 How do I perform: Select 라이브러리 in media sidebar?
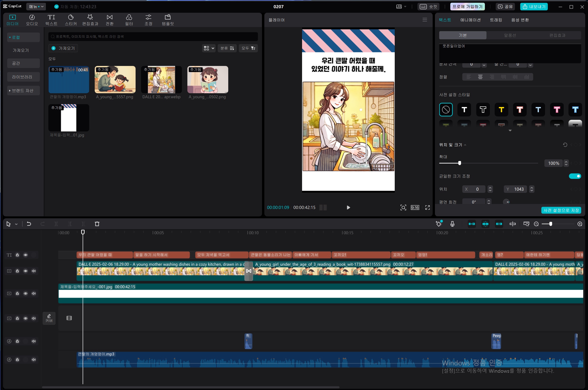click(23, 77)
